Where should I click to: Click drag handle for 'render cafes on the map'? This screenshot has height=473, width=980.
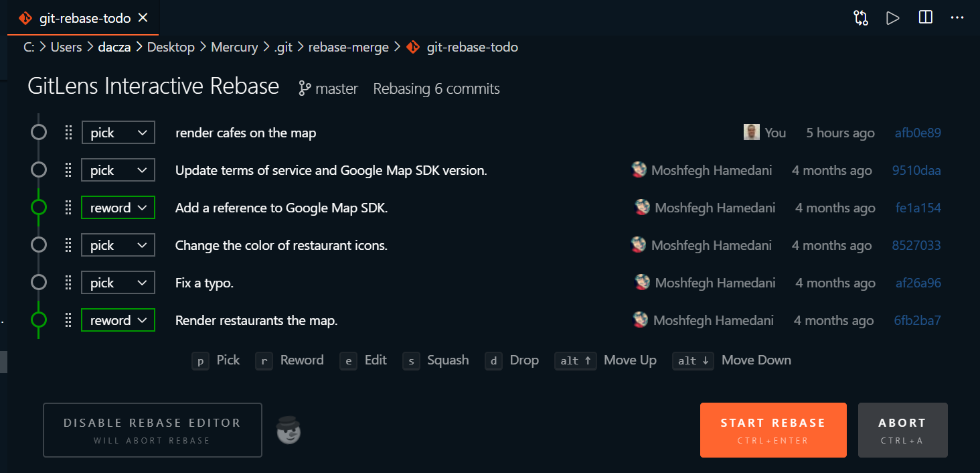(x=68, y=133)
